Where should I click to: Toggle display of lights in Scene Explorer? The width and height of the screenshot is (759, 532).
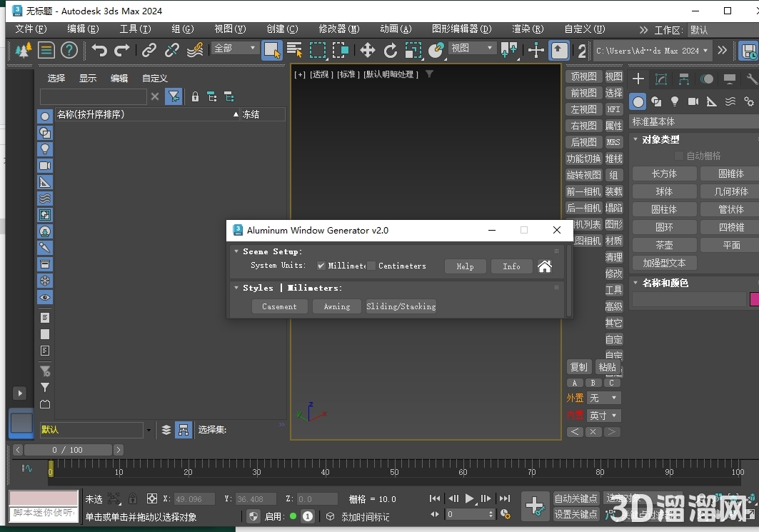point(45,149)
